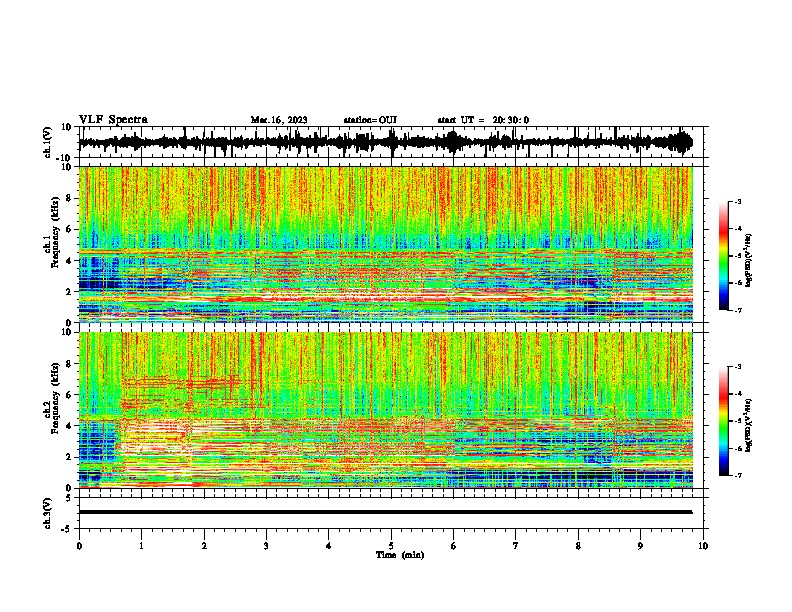Screen dimensions: 792x612
Task: Click the "VLF Spectra" plot title
Action: [x=113, y=120]
